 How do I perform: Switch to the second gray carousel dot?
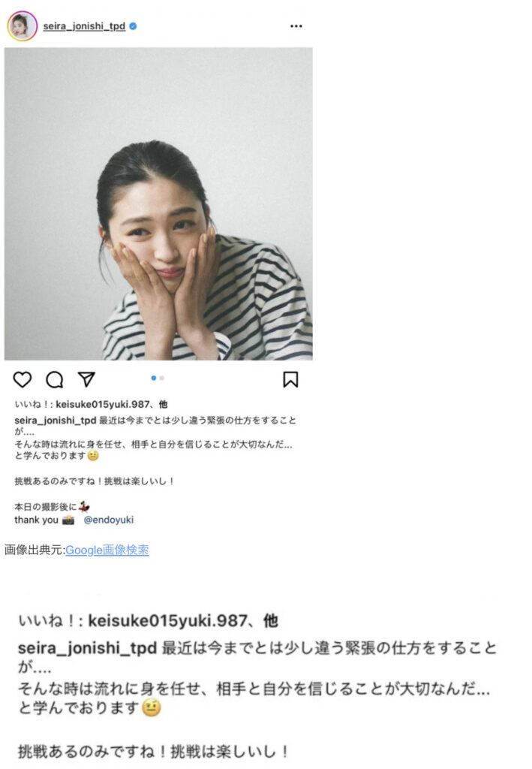[x=161, y=378]
